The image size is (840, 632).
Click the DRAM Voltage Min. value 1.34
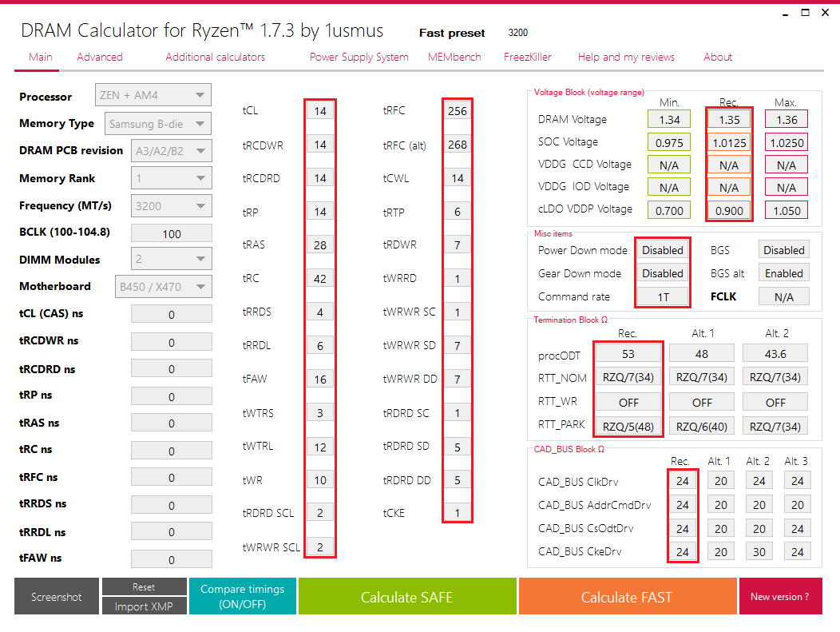(669, 120)
